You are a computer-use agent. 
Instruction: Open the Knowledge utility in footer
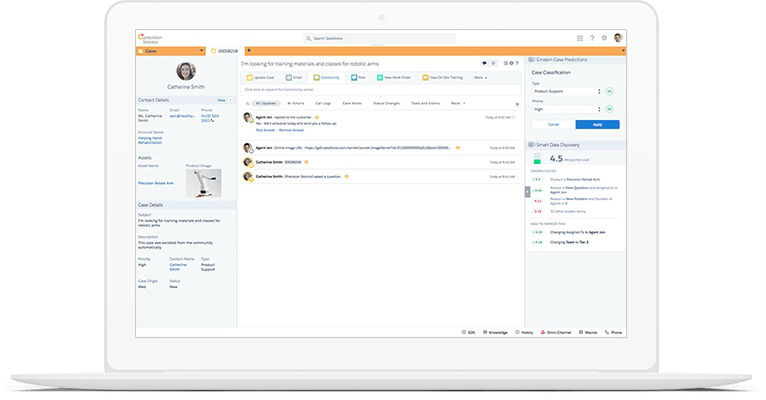pos(495,332)
